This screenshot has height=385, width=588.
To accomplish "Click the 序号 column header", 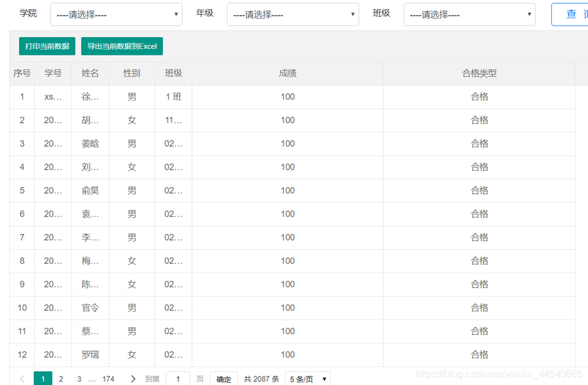I will pyautogui.click(x=22, y=73).
